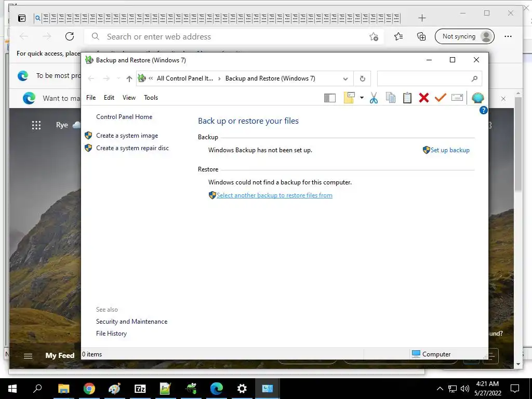Launch Google Chrome from taskbar

coord(89,389)
